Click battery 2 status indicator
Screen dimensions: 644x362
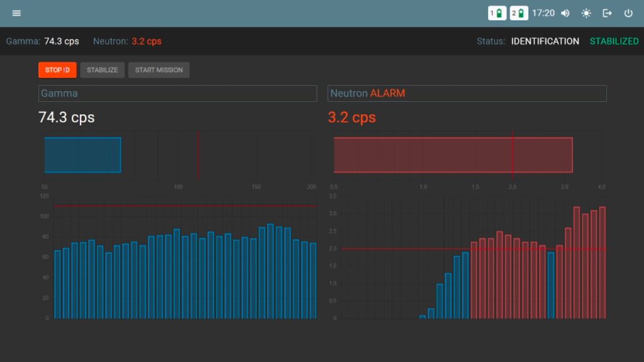click(519, 13)
